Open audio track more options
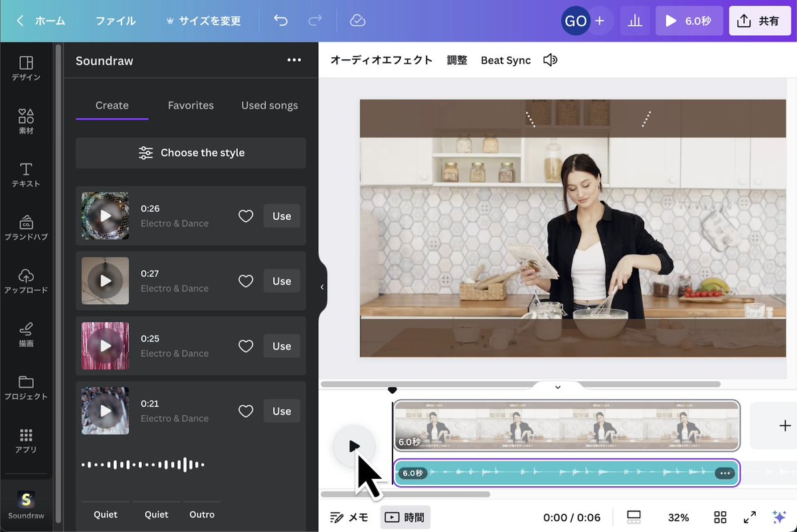 [725, 474]
